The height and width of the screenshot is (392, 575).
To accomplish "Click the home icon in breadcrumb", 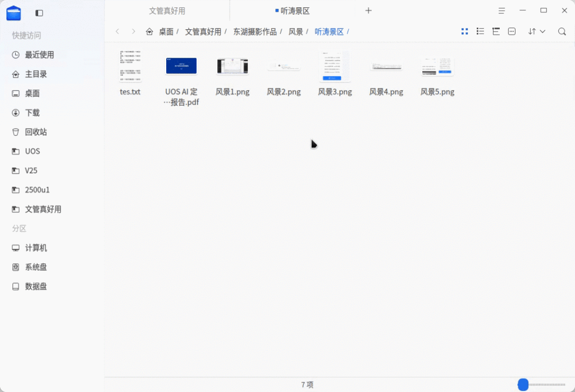I will tap(149, 31).
